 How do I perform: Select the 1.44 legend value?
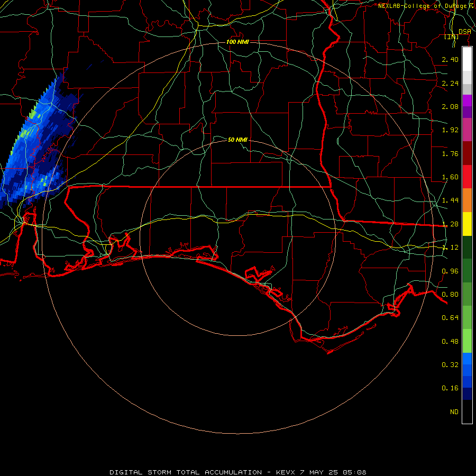(x=450, y=200)
